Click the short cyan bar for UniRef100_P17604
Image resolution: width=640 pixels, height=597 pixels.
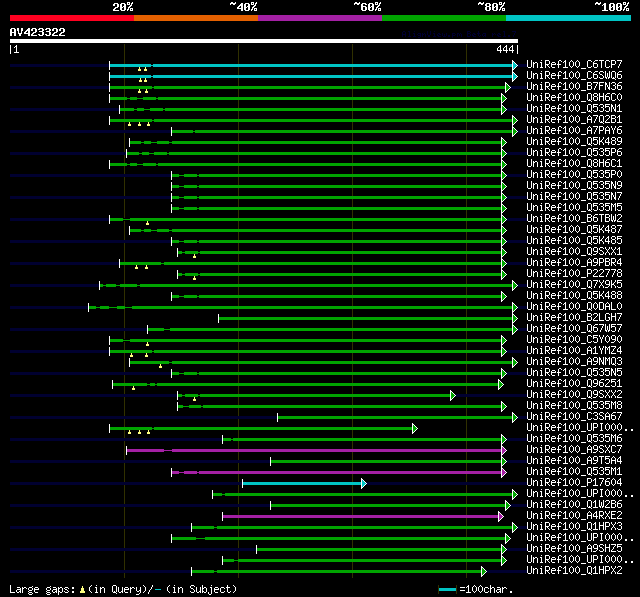click(x=302, y=484)
